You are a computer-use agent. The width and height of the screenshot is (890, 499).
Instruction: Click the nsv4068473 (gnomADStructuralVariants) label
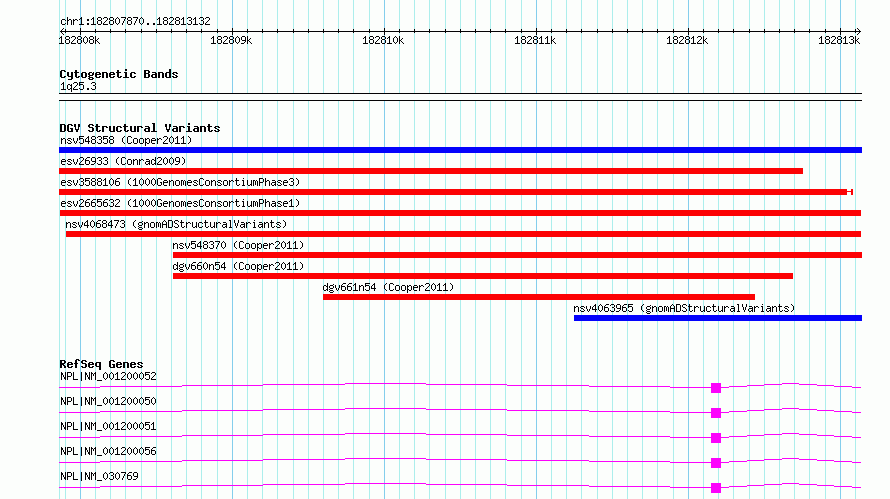point(176,224)
